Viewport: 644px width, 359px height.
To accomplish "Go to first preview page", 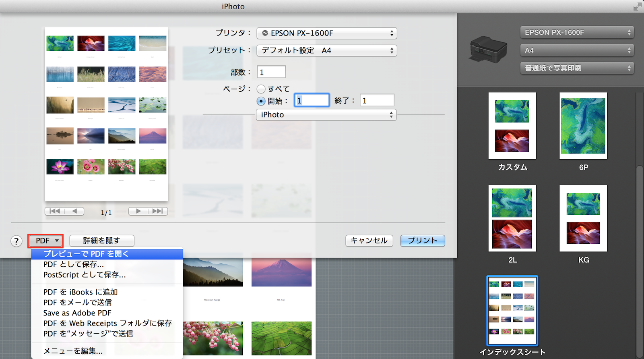I will pos(54,211).
